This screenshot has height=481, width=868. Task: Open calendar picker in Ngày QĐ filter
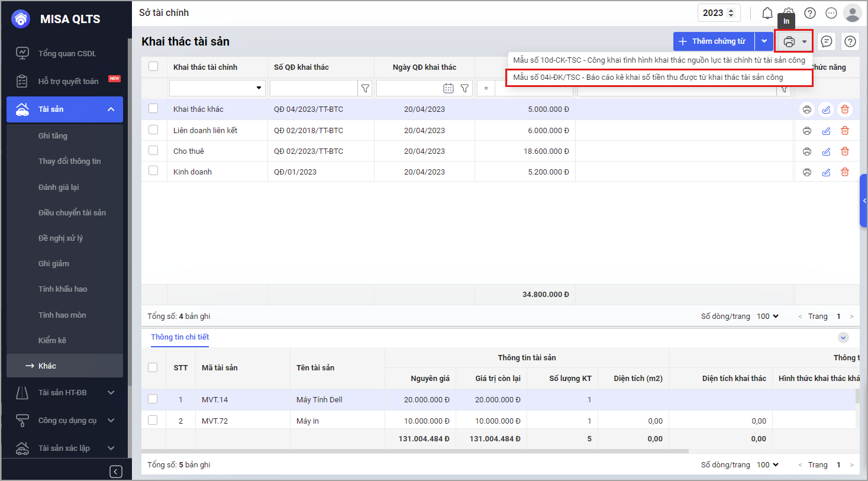[448, 88]
